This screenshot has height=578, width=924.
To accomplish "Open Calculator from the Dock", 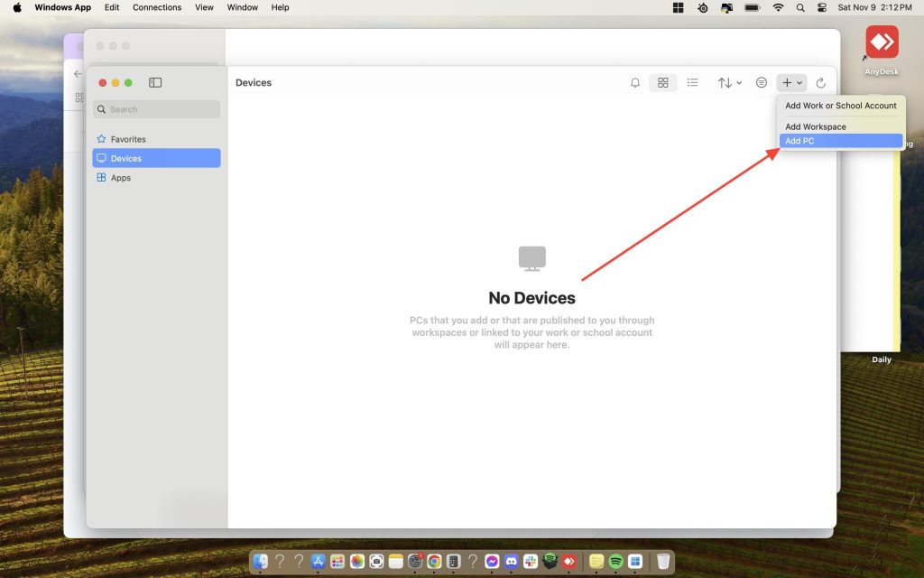I will [x=453, y=561].
